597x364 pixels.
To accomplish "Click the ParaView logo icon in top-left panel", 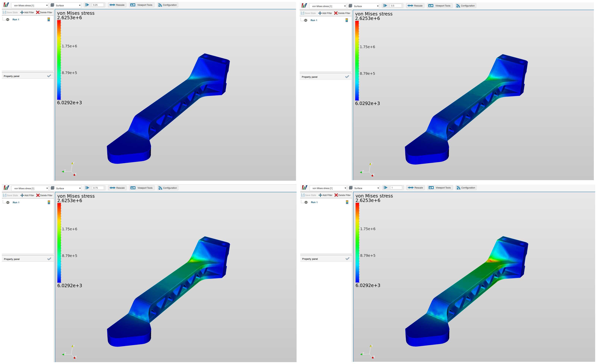I will click(x=6, y=5).
